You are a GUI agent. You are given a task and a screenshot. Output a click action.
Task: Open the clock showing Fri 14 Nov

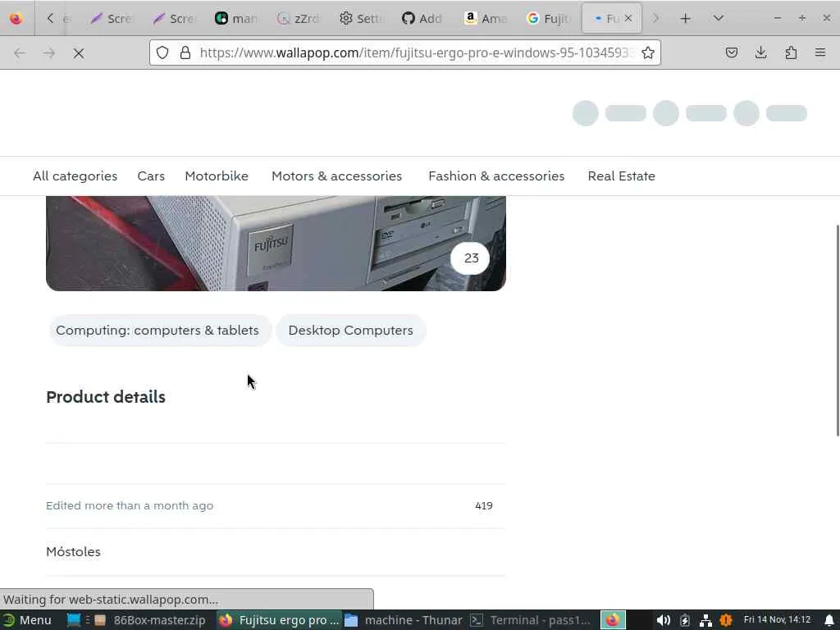click(778, 620)
